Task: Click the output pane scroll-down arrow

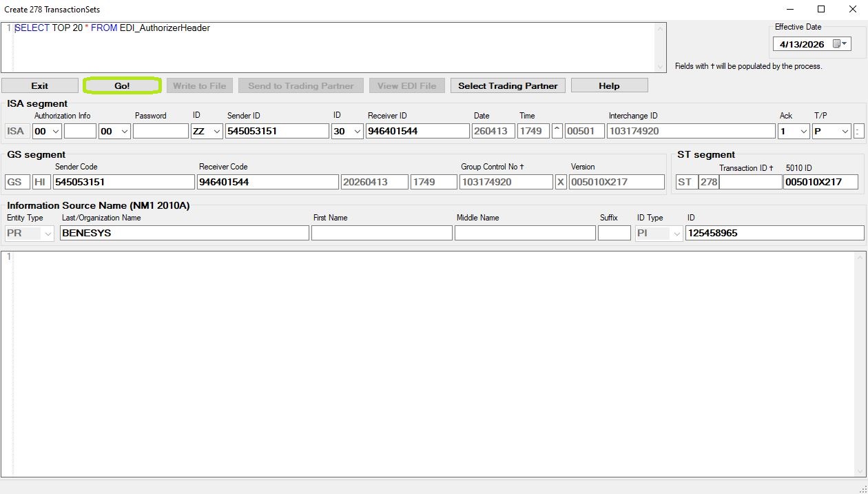Action: [x=860, y=471]
